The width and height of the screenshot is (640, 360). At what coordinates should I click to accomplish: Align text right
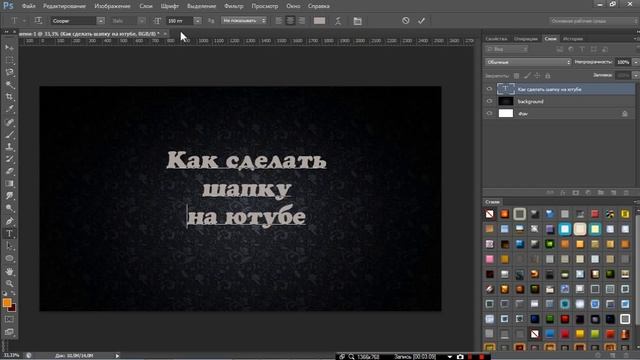tap(301, 21)
